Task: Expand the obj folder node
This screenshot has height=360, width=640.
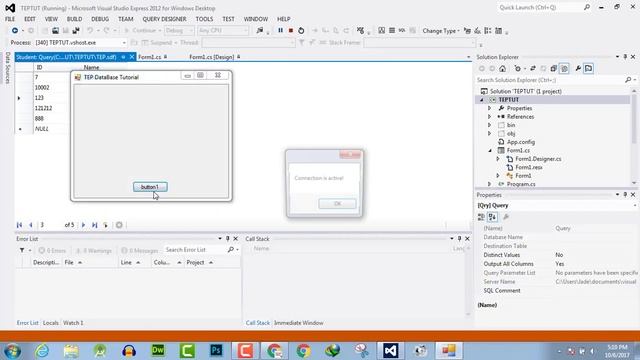Action: click(x=489, y=133)
